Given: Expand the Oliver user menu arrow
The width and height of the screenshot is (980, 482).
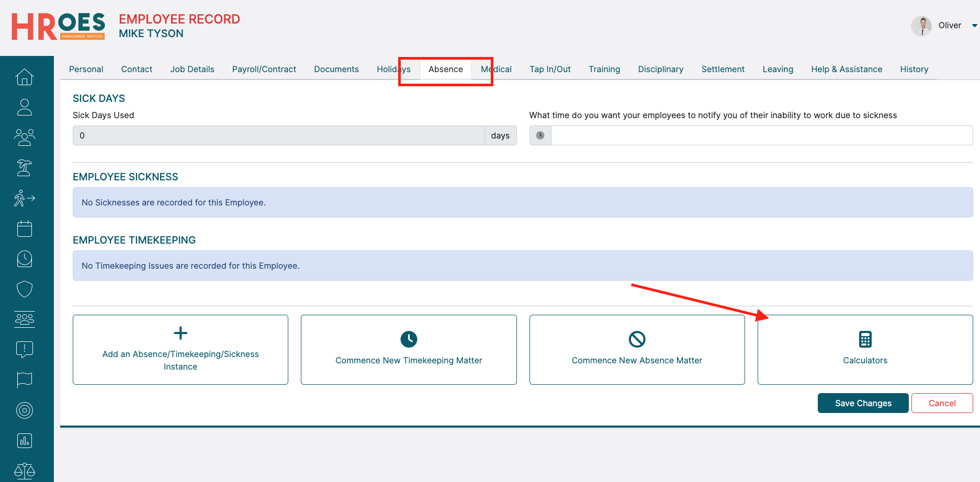Looking at the screenshot, I should point(974,26).
